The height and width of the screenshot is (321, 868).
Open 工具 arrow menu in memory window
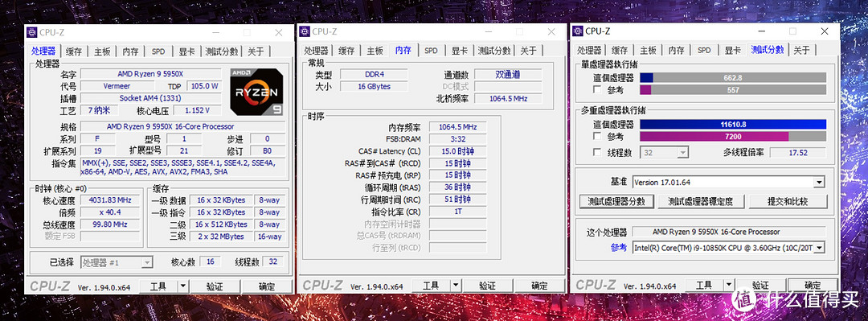click(455, 286)
